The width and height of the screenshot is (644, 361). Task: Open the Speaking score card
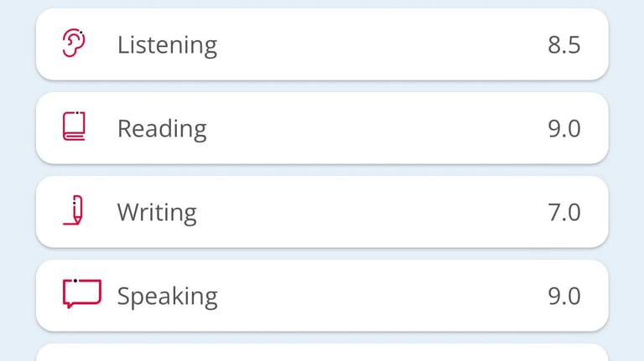tap(322, 296)
